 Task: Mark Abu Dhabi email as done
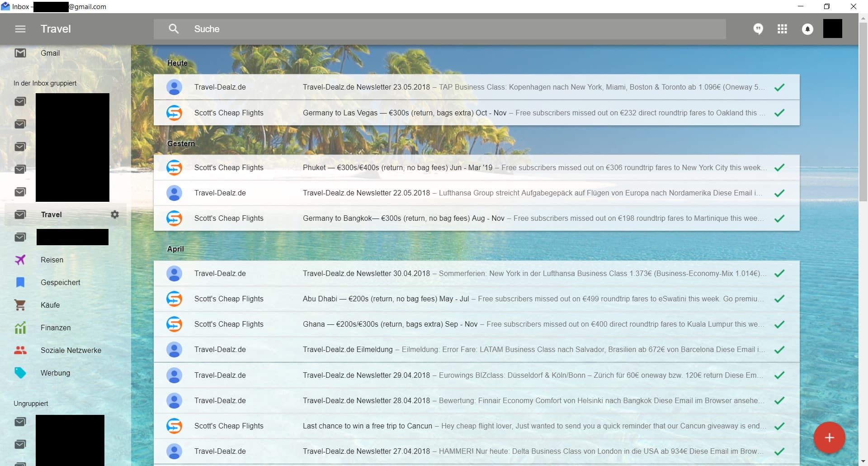(779, 299)
